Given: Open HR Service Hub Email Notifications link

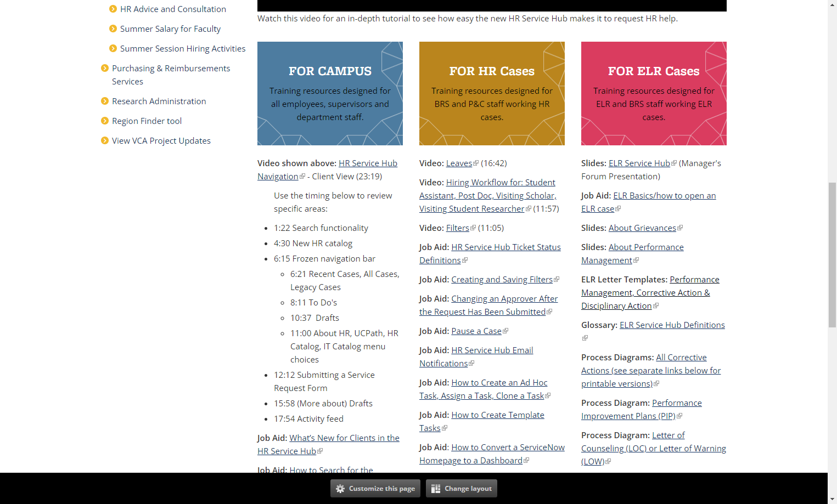Looking at the screenshot, I should coord(476,357).
